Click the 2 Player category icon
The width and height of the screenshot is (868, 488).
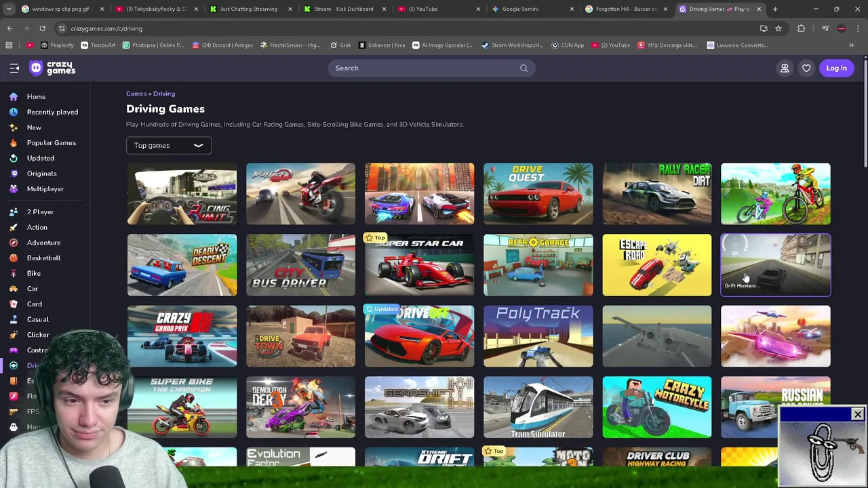coord(14,212)
